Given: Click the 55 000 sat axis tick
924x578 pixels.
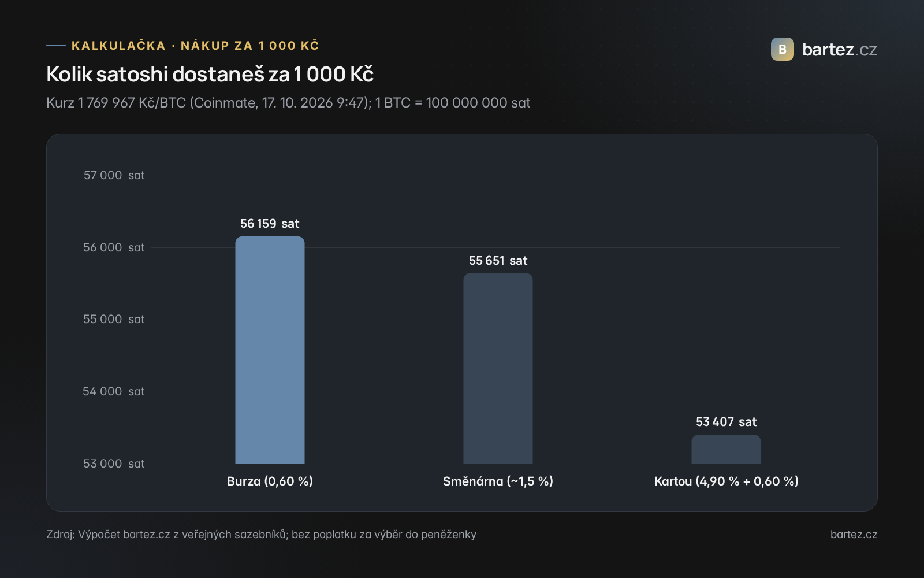Looking at the screenshot, I should point(114,319).
